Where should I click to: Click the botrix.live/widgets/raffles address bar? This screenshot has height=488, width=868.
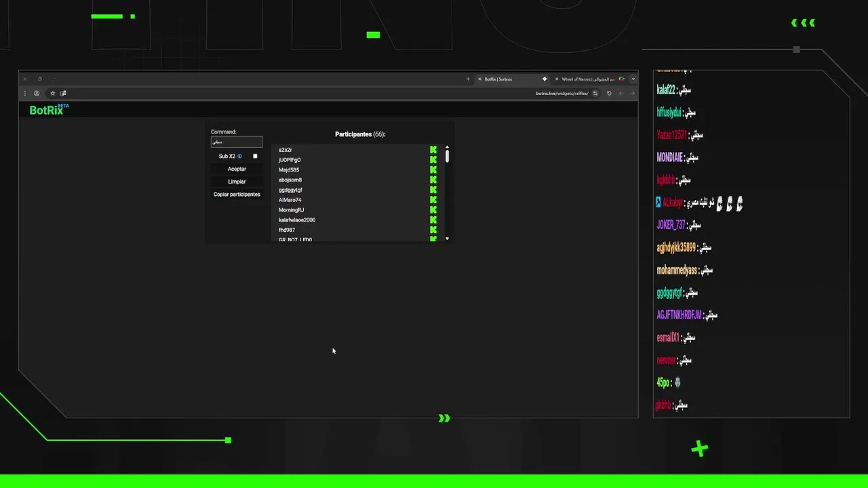[x=562, y=94]
